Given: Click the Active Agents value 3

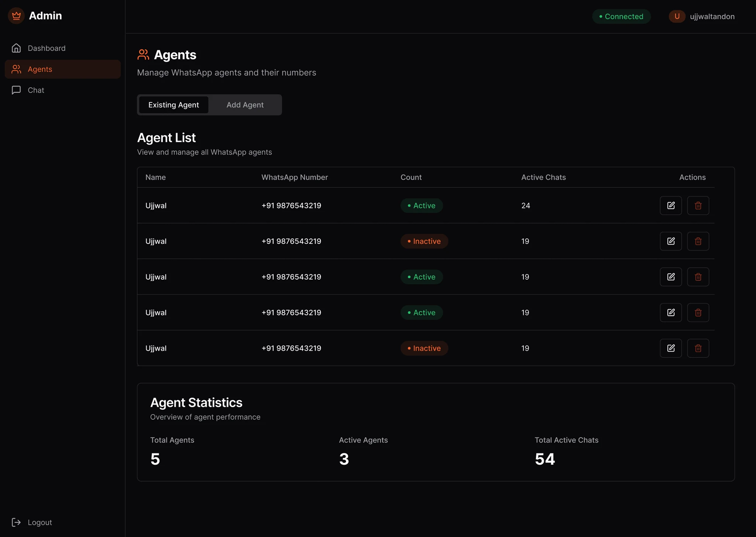Looking at the screenshot, I should click(x=344, y=459).
